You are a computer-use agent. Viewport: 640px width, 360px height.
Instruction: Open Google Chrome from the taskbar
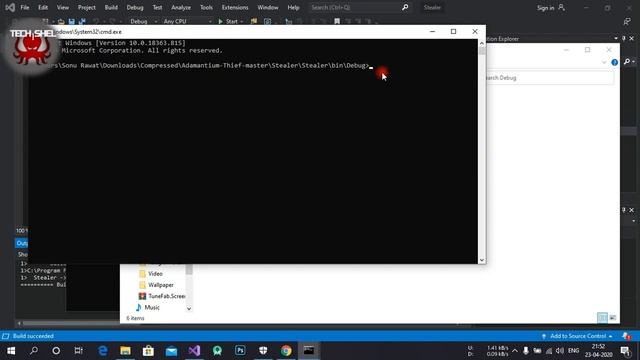286,351
